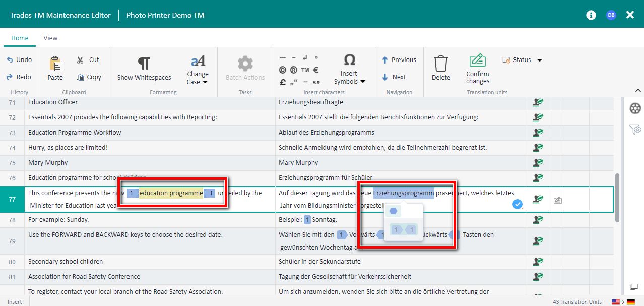Click the window panel icon above the flags
Image resolution: width=644 pixels, height=306 pixels.
[x=634, y=287]
